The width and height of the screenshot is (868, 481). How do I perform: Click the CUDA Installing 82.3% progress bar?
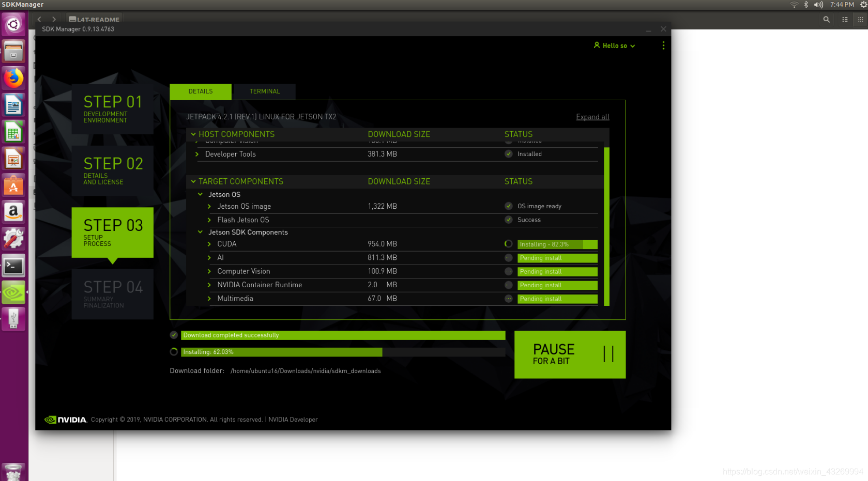[x=557, y=244]
